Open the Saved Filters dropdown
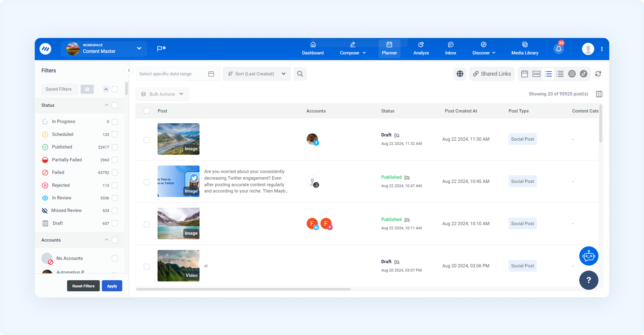This screenshot has width=644, height=335. 59,89
